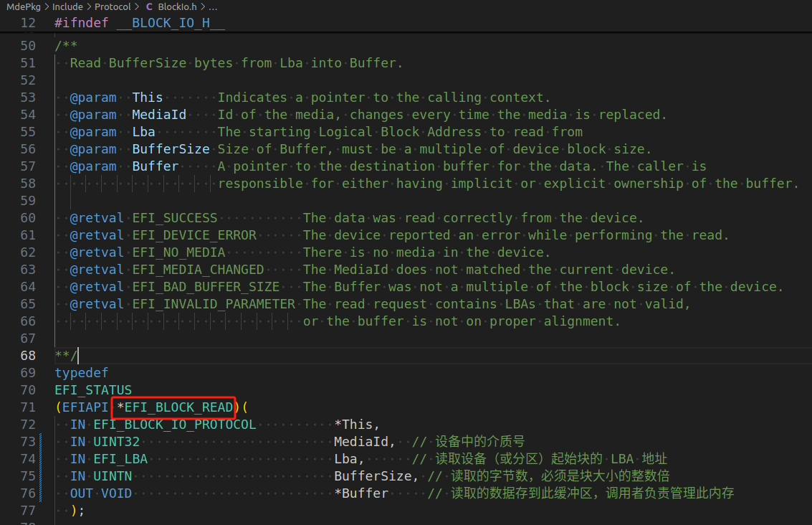The width and height of the screenshot is (812, 525).
Task: Click the comment opener /** on line 50
Action: tap(66, 46)
